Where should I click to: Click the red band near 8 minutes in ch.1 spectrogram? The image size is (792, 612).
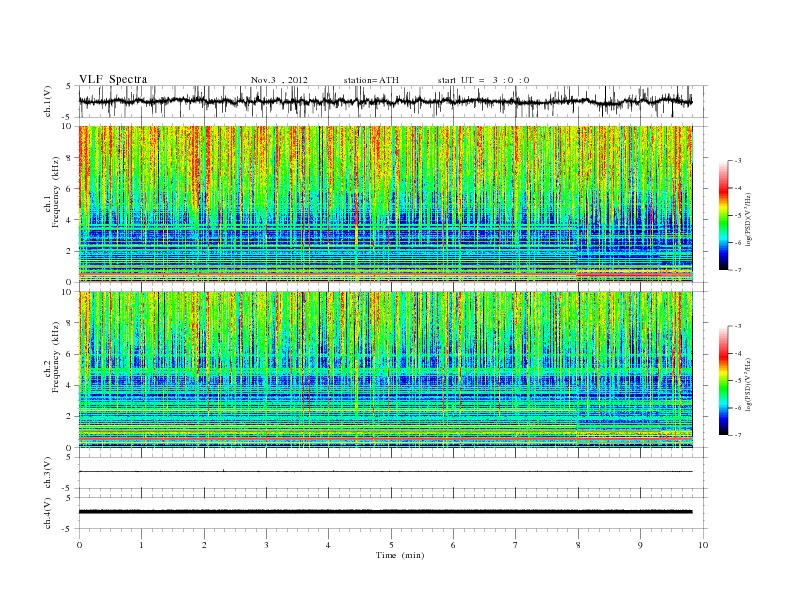pos(634,274)
